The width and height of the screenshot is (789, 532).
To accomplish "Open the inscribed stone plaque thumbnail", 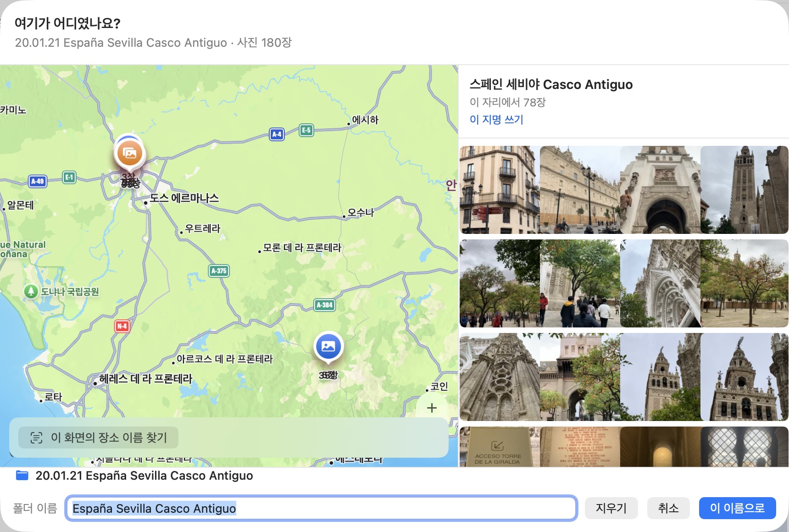I will coord(580,447).
